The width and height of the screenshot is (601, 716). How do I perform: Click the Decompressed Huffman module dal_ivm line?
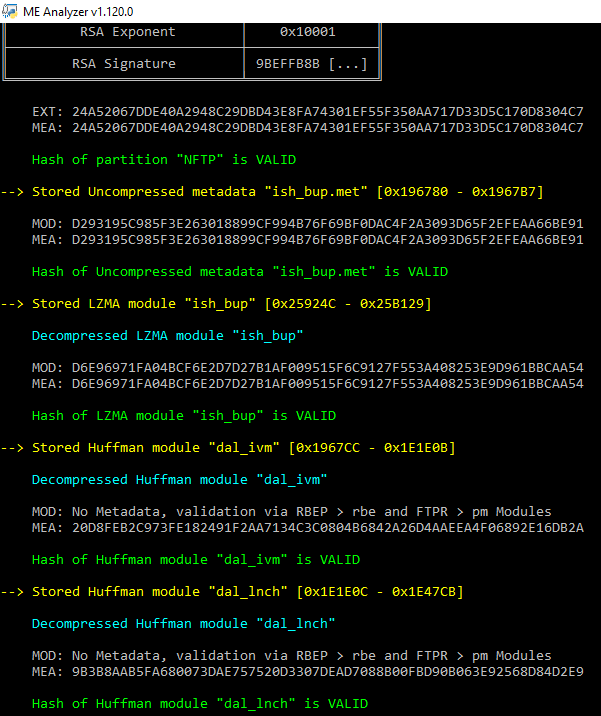pyautogui.click(x=179, y=479)
